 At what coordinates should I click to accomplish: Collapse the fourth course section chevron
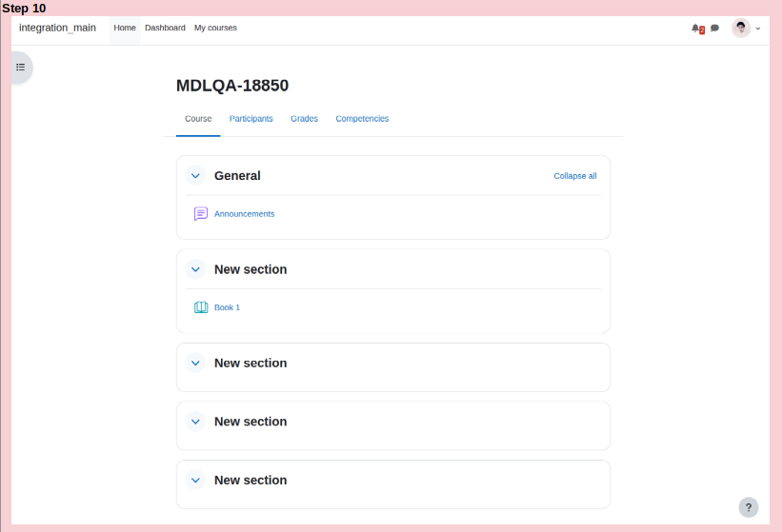195,422
